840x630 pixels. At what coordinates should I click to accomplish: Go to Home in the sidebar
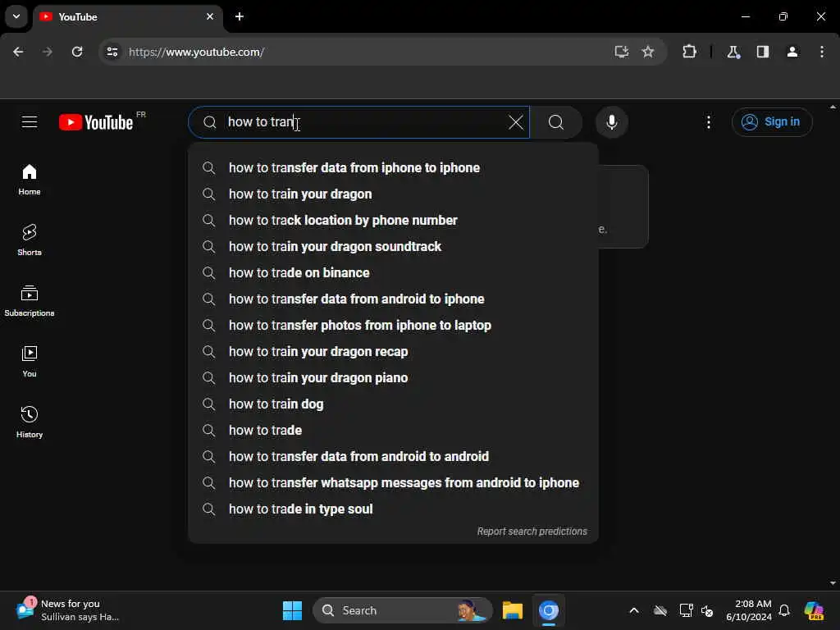tap(30, 180)
